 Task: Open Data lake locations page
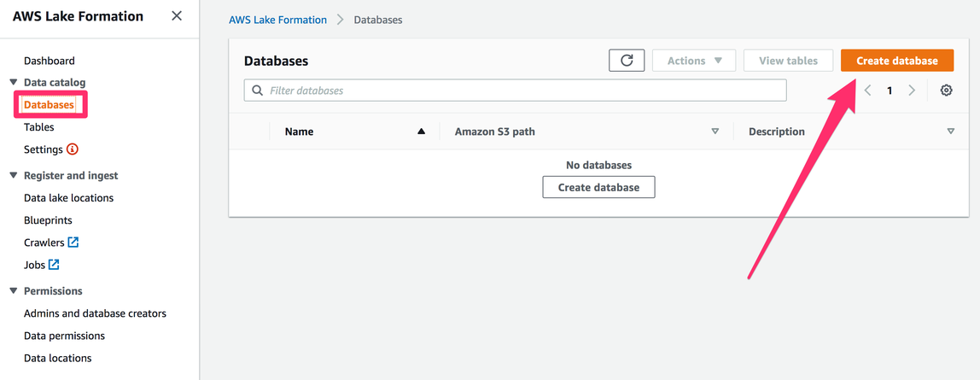click(68, 198)
